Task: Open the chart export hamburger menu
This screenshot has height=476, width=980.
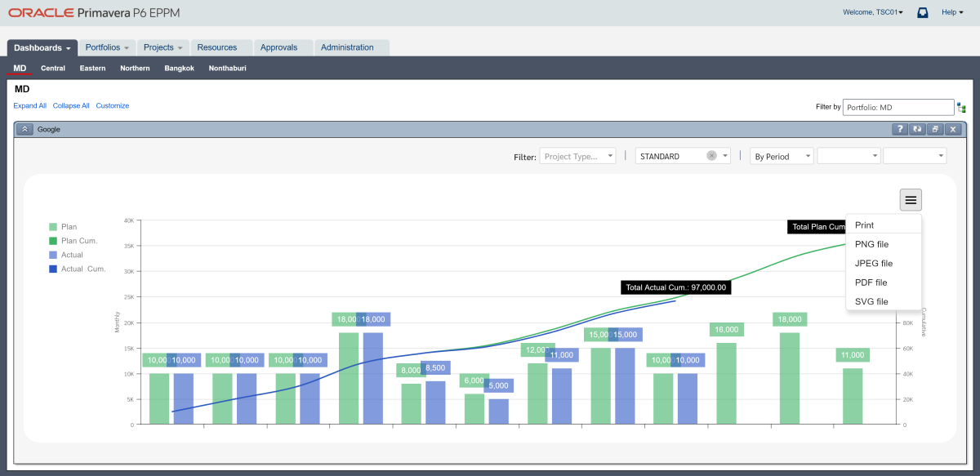Action: click(910, 199)
